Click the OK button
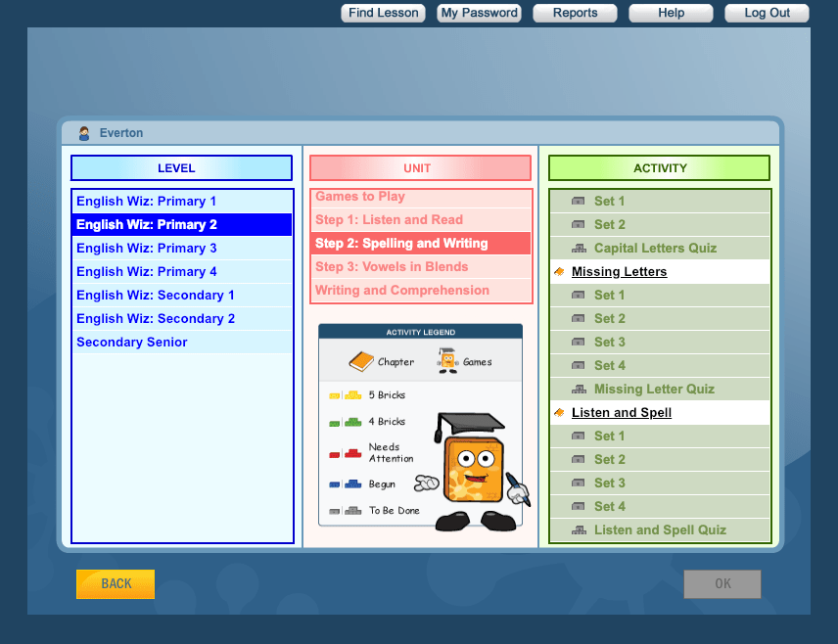 pos(722,583)
